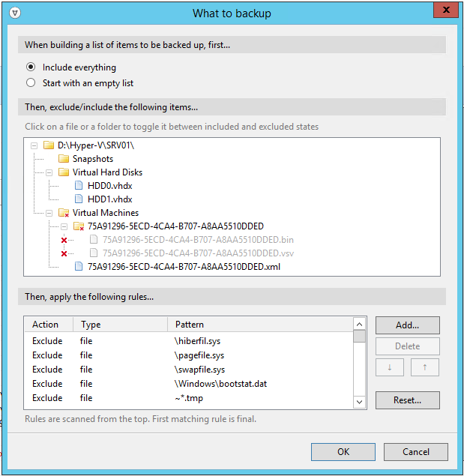Select the Include everything radio button

point(31,67)
